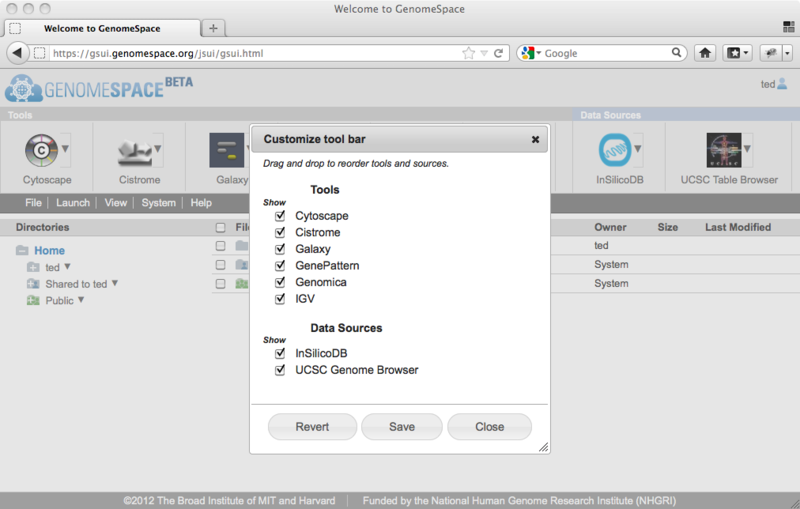Click the browser back arrow button
The width and height of the screenshot is (800, 509).
[x=19, y=53]
